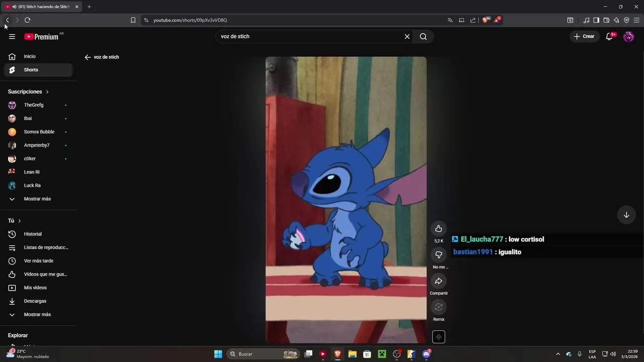Click the Crear button
Screen dimensions: 644x362
click(x=584, y=36)
